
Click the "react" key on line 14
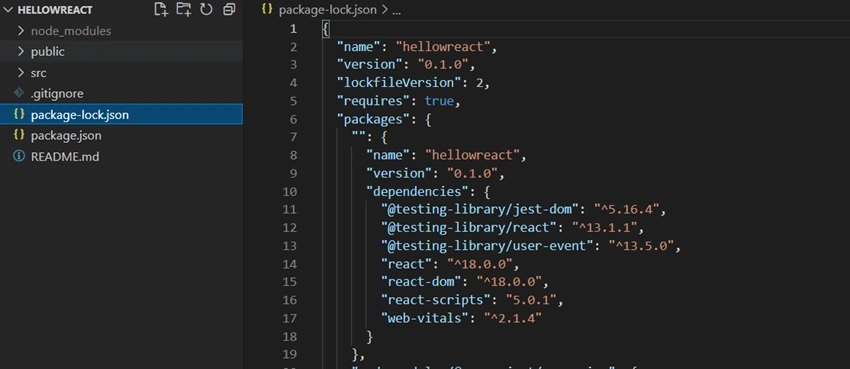click(x=407, y=264)
